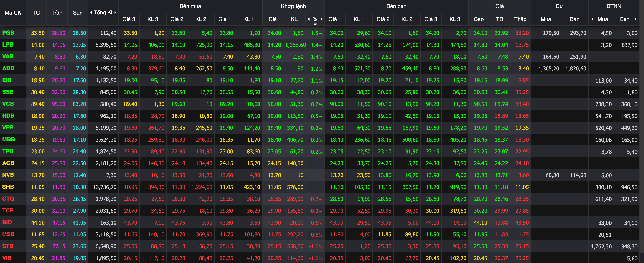Viewport: 644px width, 263px height.
Task: Click the Thấp price column header
Action: [x=520, y=19]
